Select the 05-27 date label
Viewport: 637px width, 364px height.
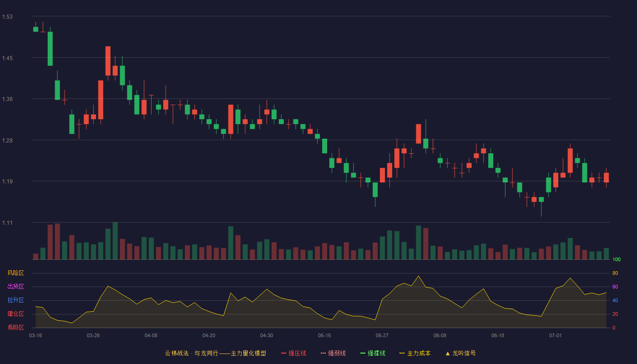coord(382,335)
